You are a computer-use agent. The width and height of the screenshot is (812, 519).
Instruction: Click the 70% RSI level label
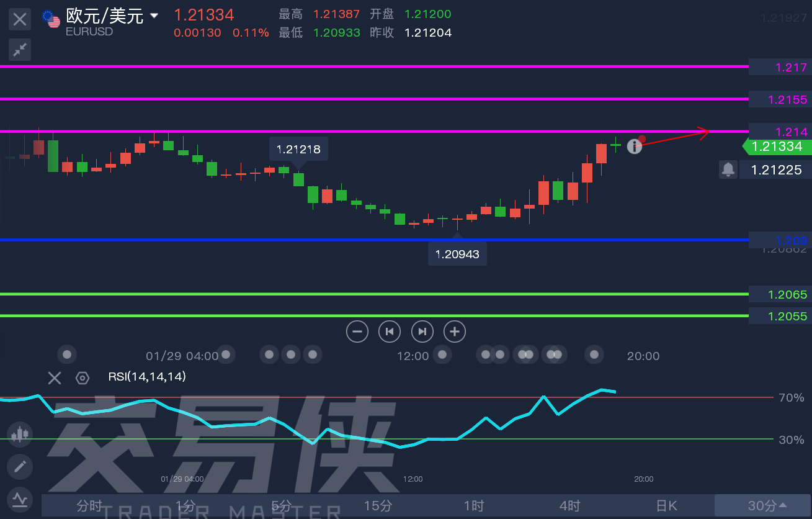(791, 397)
